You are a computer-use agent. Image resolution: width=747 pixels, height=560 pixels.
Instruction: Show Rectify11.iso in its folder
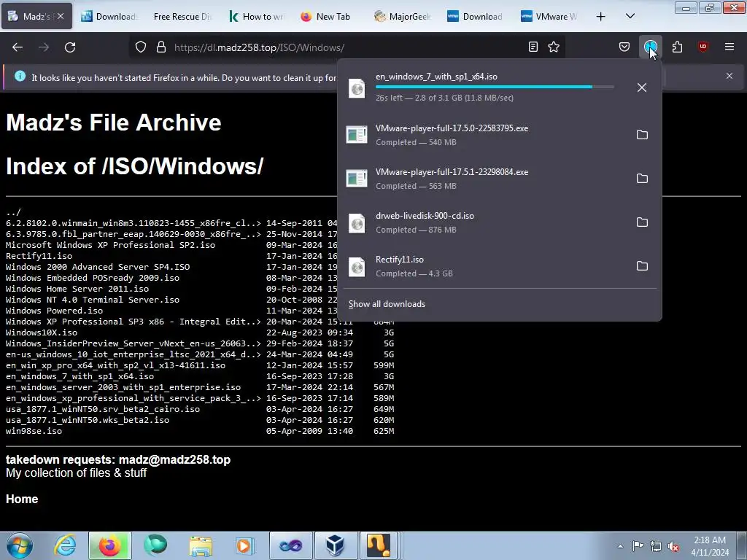coord(642,266)
